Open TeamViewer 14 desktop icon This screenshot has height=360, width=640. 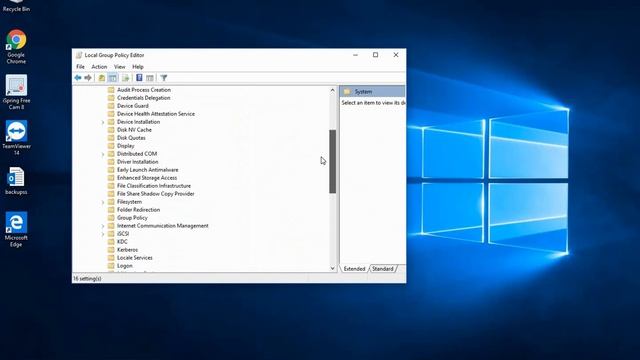pyautogui.click(x=16, y=138)
